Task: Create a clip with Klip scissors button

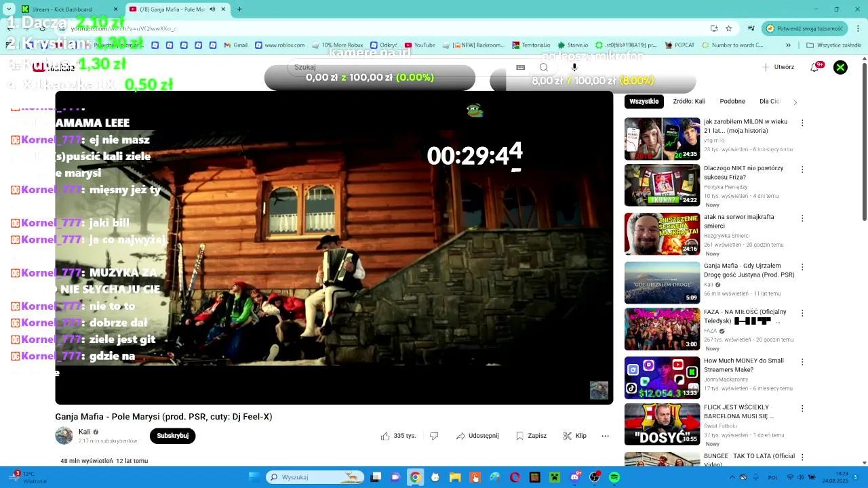Action: pos(575,436)
